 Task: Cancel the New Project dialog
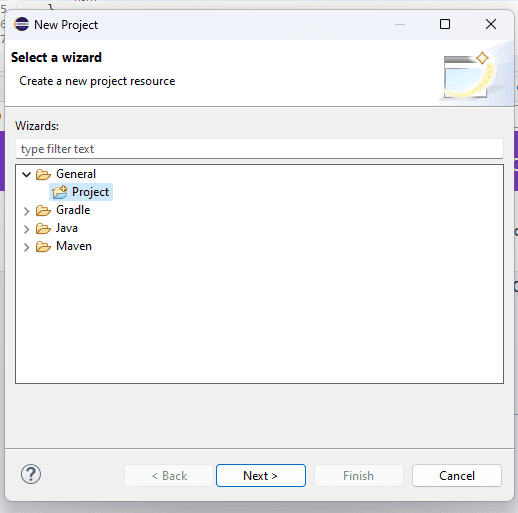tap(457, 475)
